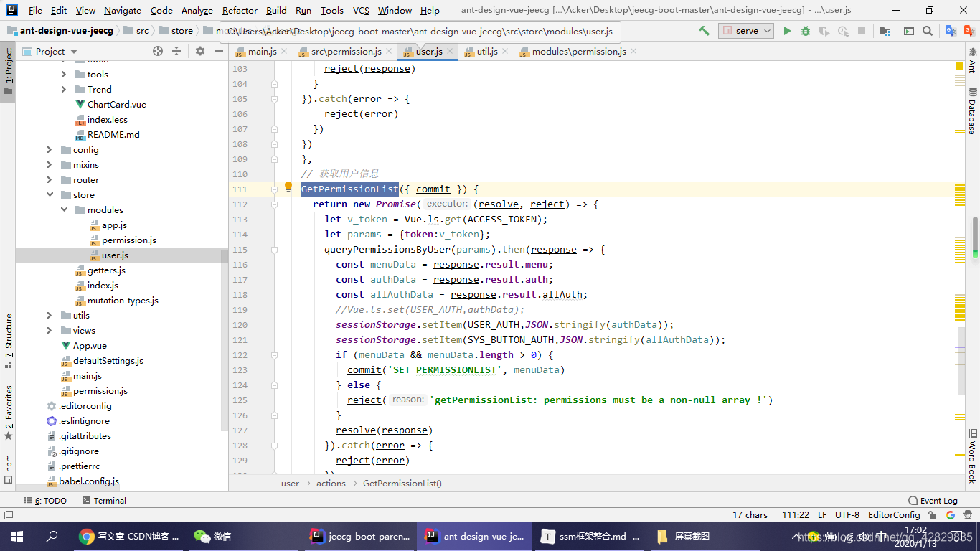Viewport: 980px width, 551px height.
Task: Open the Structure tool window
Action: (x=9, y=342)
